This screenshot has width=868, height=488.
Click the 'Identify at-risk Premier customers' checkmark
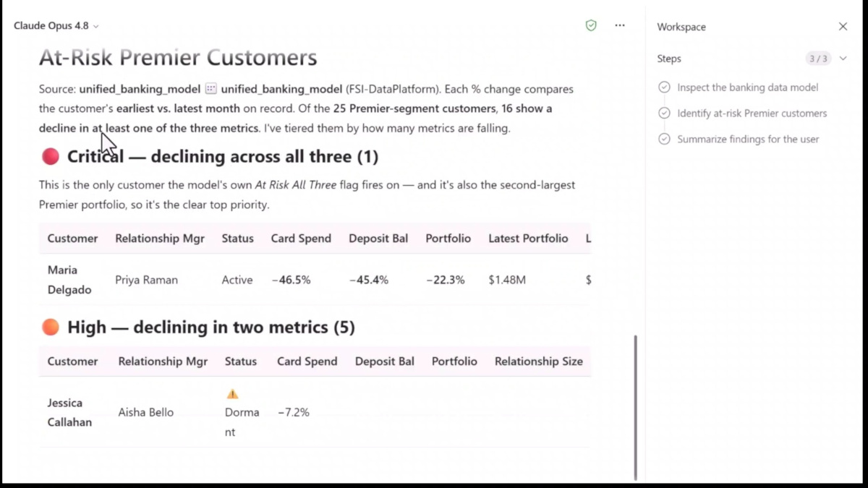click(x=664, y=114)
